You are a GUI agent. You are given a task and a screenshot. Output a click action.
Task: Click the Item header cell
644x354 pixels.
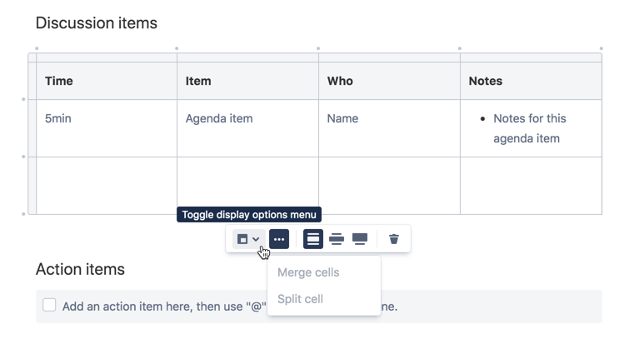[247, 81]
